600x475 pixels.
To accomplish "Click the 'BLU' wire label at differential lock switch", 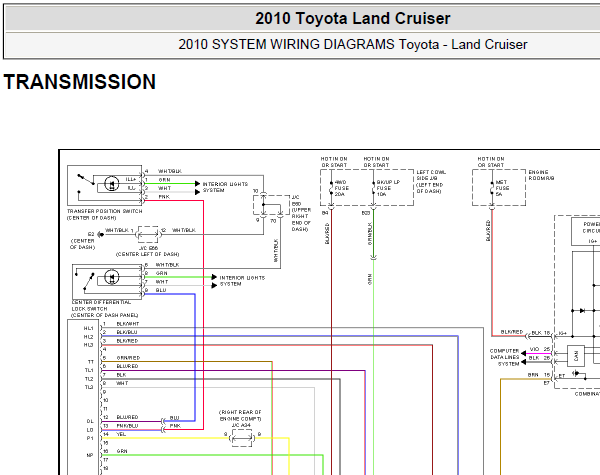I will (x=161, y=290).
